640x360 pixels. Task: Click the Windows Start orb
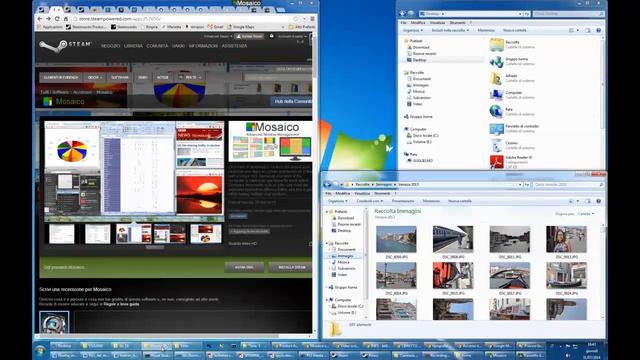[x=40, y=351]
